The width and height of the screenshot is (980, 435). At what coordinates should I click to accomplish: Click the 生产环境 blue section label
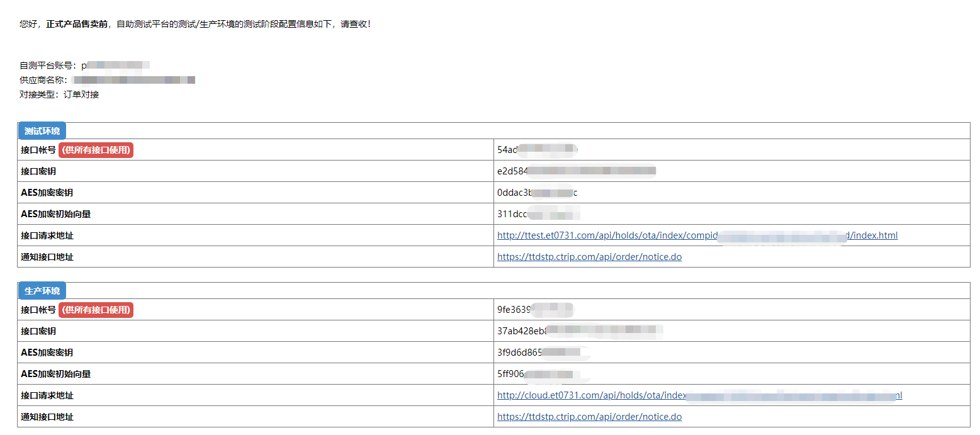click(x=42, y=291)
